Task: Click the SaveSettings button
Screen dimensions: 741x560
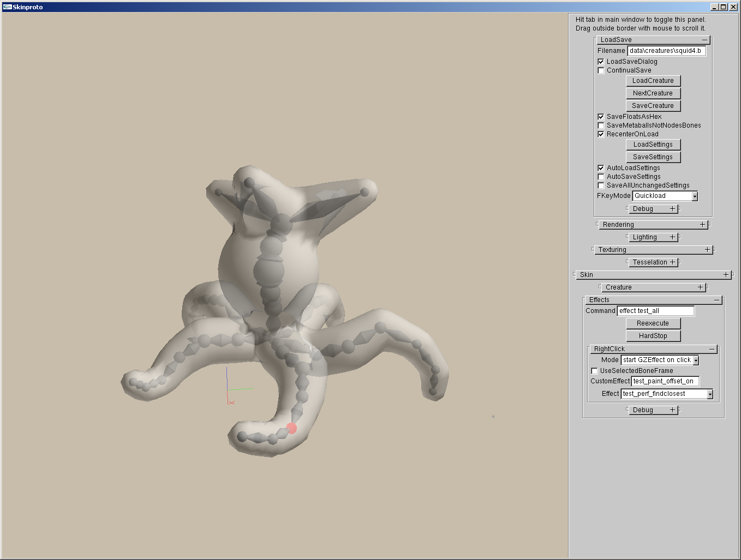Action: click(653, 157)
